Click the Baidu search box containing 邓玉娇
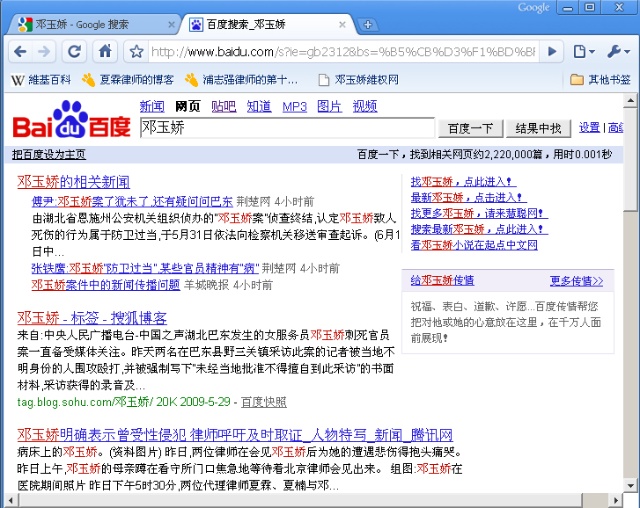Image resolution: width=640 pixels, height=508 pixels. click(287, 128)
